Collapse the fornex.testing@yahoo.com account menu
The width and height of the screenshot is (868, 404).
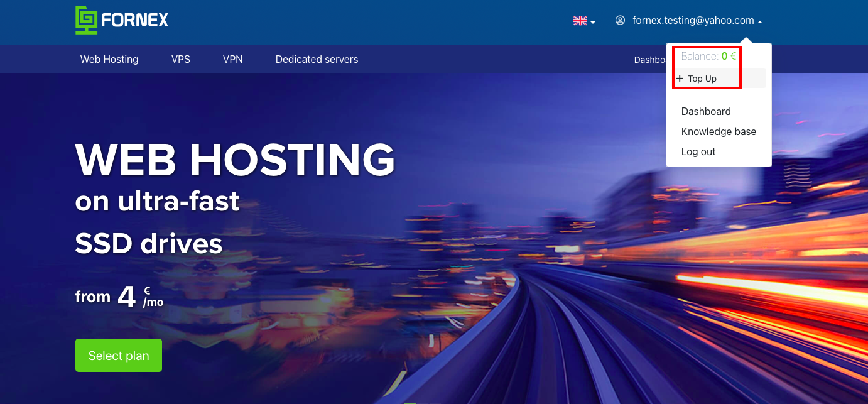click(x=697, y=21)
